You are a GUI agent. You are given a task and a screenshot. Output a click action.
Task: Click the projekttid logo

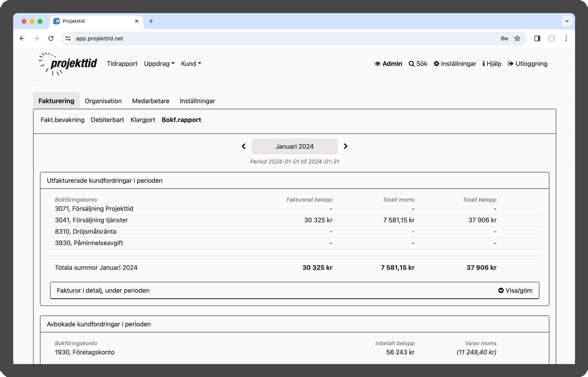(68, 64)
